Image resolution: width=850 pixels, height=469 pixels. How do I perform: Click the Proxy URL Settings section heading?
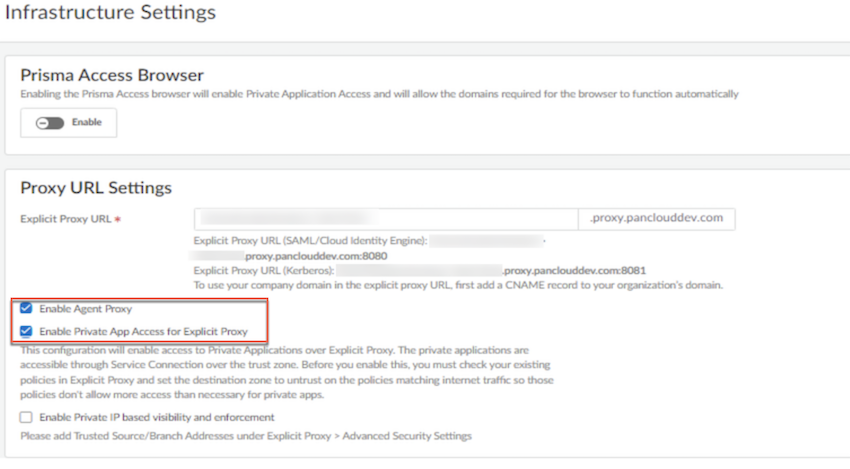pos(96,188)
